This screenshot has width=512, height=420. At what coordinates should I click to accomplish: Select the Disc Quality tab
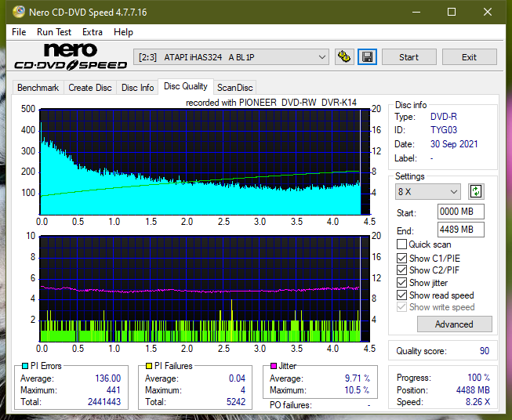coord(186,86)
